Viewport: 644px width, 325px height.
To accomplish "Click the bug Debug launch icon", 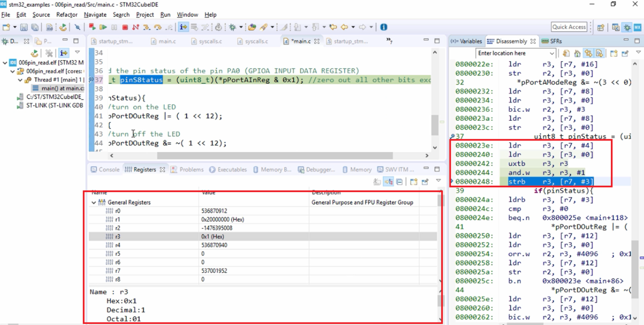I will (232, 27).
